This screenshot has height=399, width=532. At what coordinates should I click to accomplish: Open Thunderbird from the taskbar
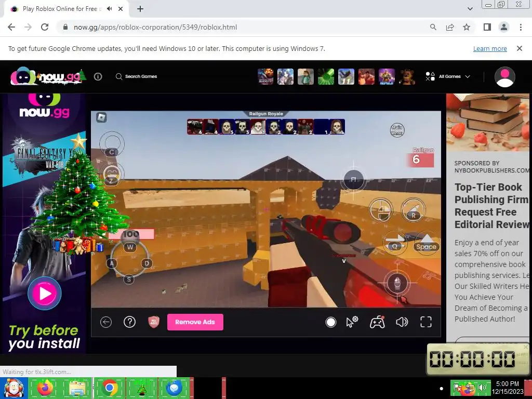(x=174, y=388)
